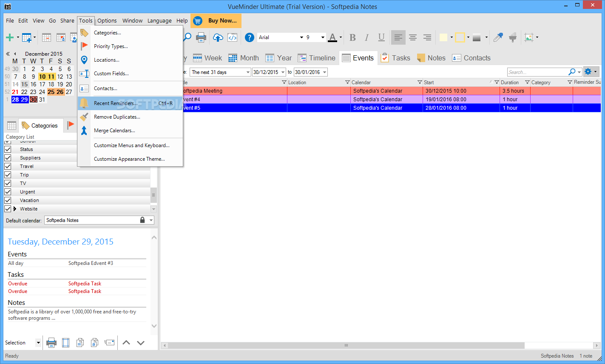Click the yellow border color swatch
605x364 pixels.
click(x=460, y=37)
